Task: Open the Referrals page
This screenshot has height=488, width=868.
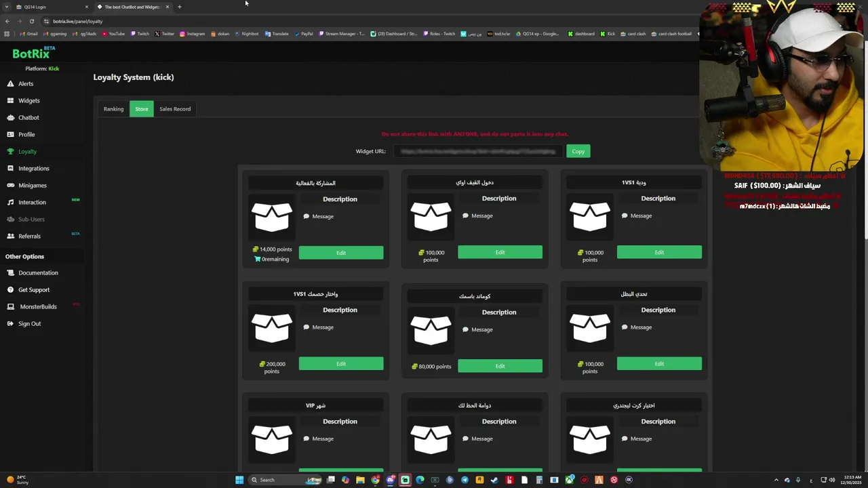Action: [29, 236]
